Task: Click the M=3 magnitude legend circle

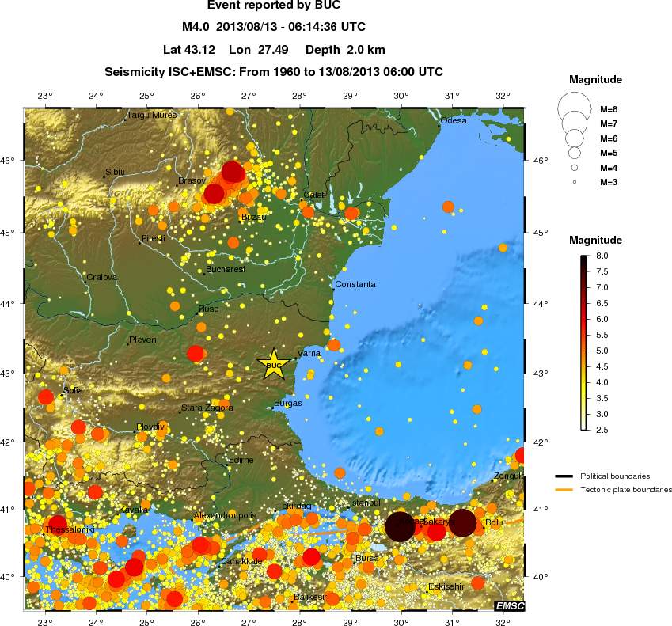Action: (575, 182)
